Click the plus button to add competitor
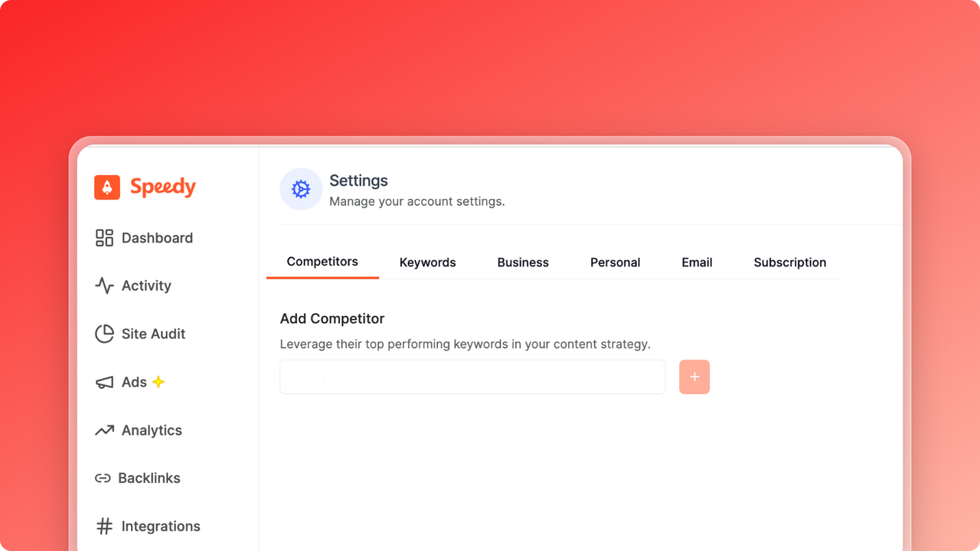This screenshot has width=980, height=551. point(694,377)
